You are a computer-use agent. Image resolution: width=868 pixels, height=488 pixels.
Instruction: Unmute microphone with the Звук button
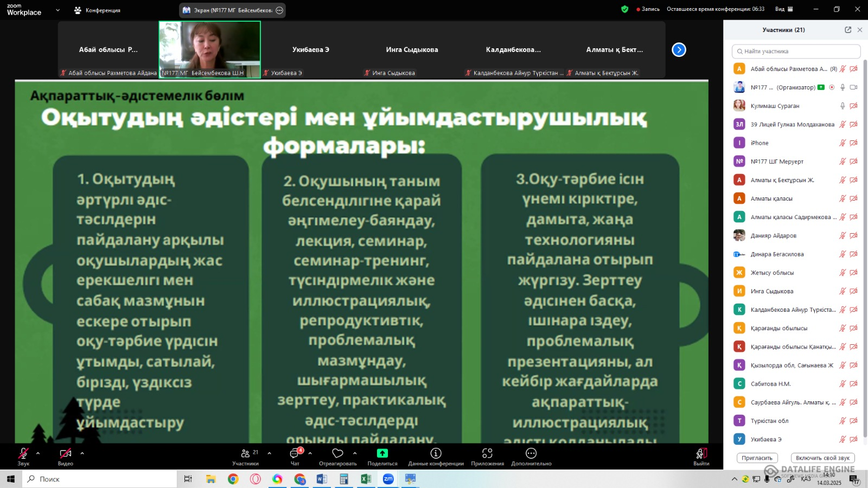[23, 453]
